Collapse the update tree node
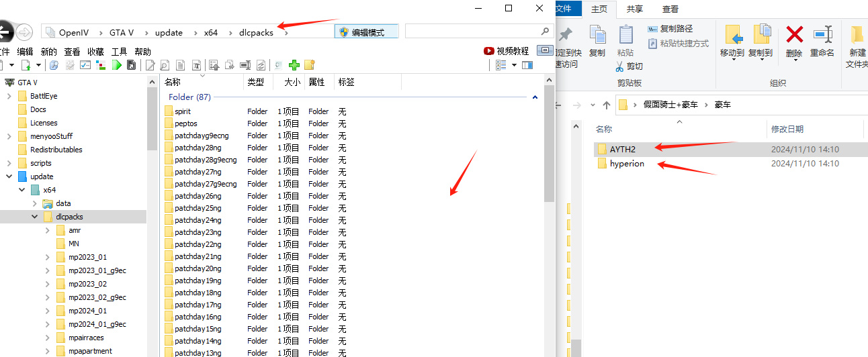 click(9, 176)
